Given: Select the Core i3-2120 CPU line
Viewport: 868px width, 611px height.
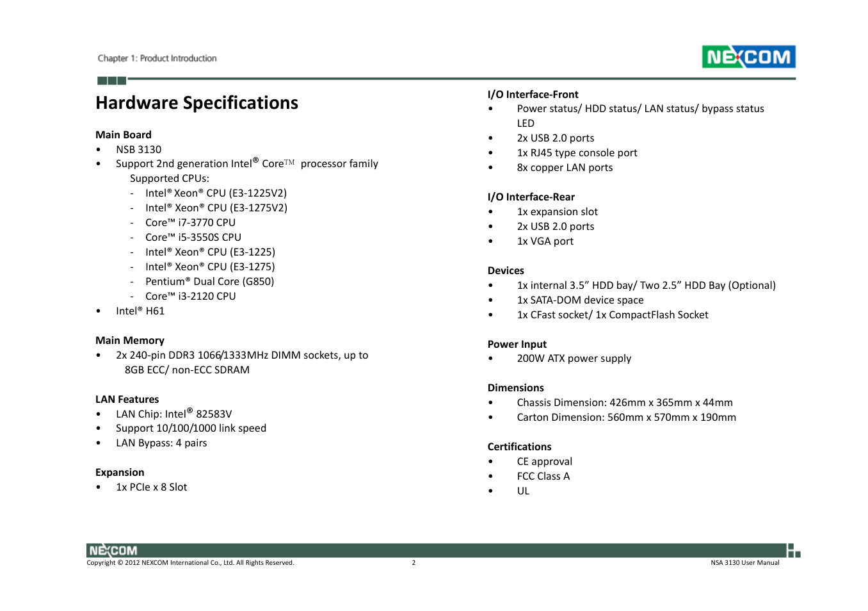Looking at the screenshot, I should pyautogui.click(x=190, y=297).
